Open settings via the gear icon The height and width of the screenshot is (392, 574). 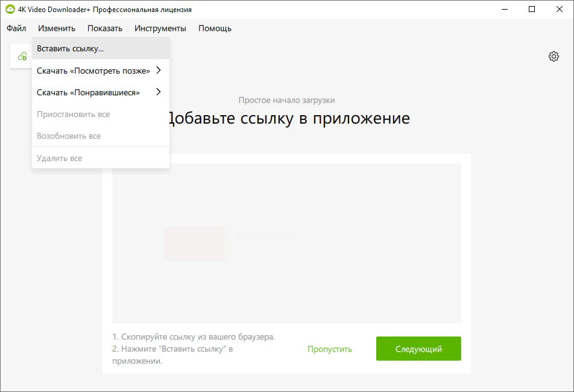553,56
